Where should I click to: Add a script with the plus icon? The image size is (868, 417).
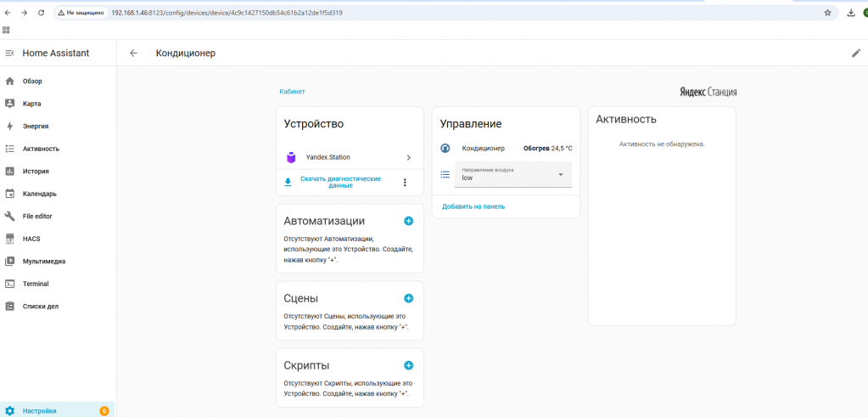coord(408,365)
